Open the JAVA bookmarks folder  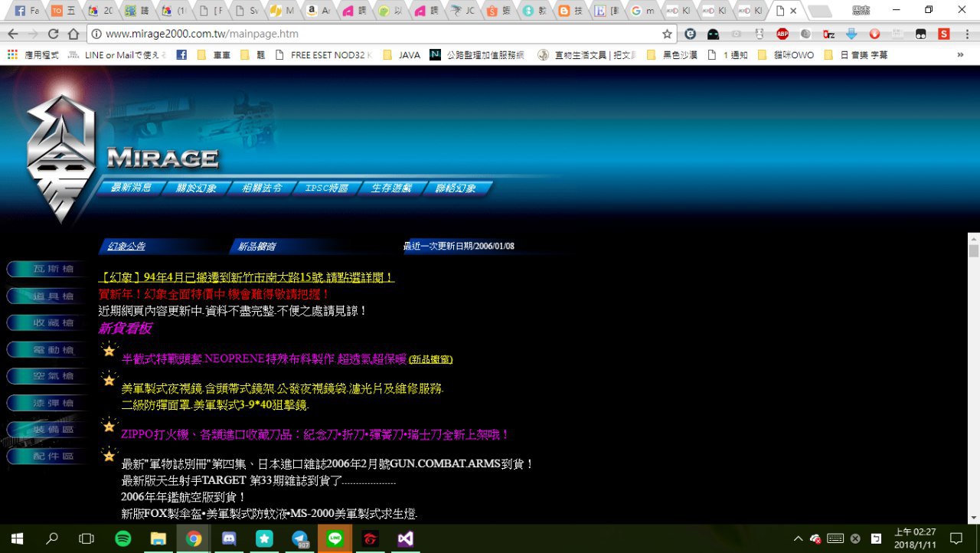402,55
